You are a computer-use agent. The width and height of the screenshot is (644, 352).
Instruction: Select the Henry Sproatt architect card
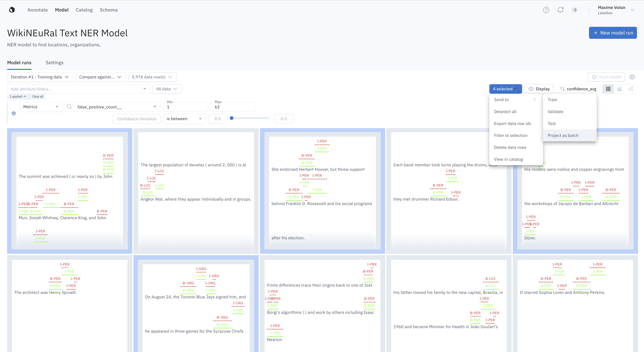coord(70,304)
